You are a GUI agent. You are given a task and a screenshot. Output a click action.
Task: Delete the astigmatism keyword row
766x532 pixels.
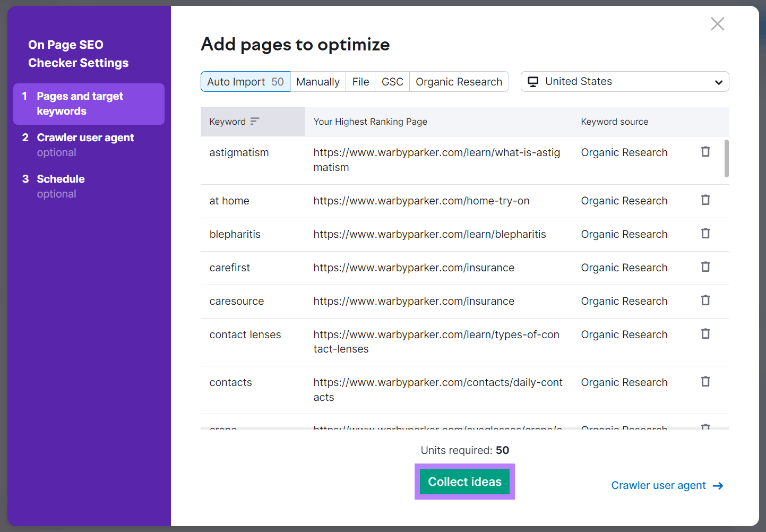click(x=705, y=152)
